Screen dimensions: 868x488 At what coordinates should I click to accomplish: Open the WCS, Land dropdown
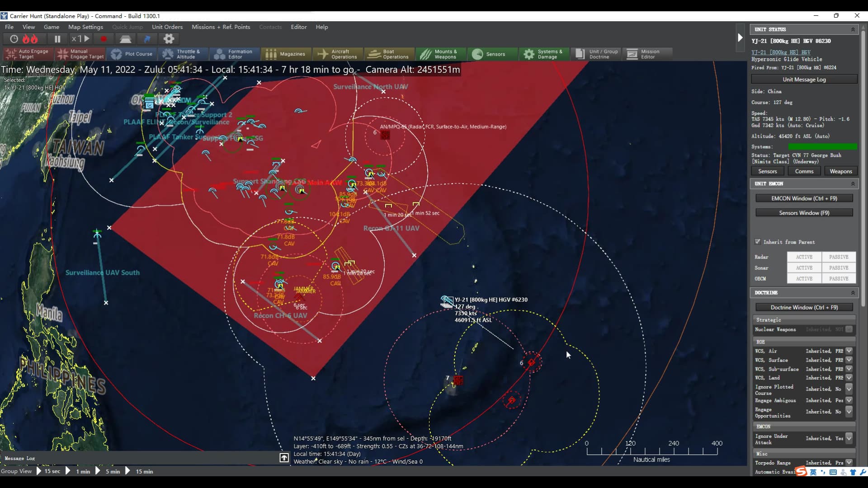coord(849,378)
